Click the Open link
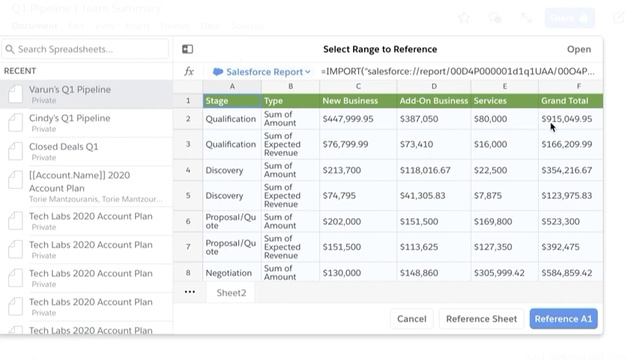640x360 pixels. pyautogui.click(x=579, y=49)
